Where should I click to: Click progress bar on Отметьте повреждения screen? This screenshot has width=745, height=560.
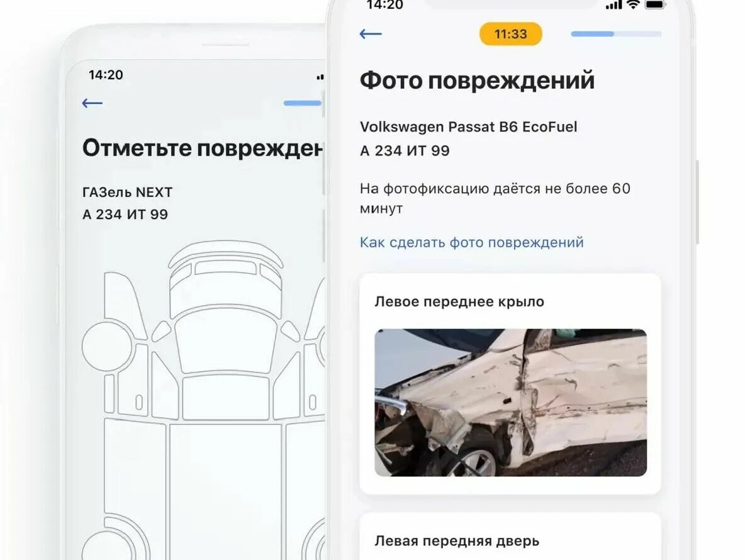click(x=303, y=103)
